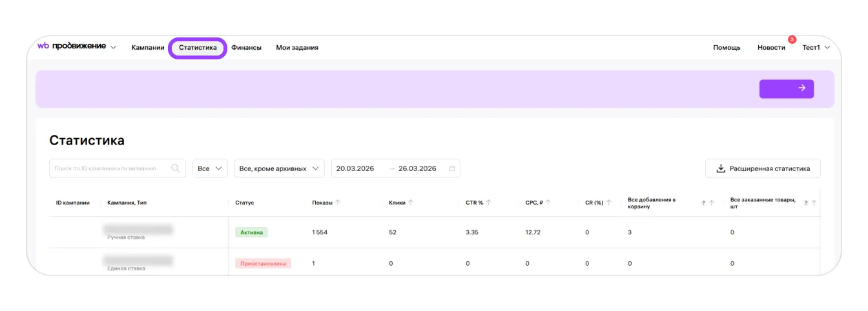
Task: Sort by CTR % column arrow
Action: [488, 203]
